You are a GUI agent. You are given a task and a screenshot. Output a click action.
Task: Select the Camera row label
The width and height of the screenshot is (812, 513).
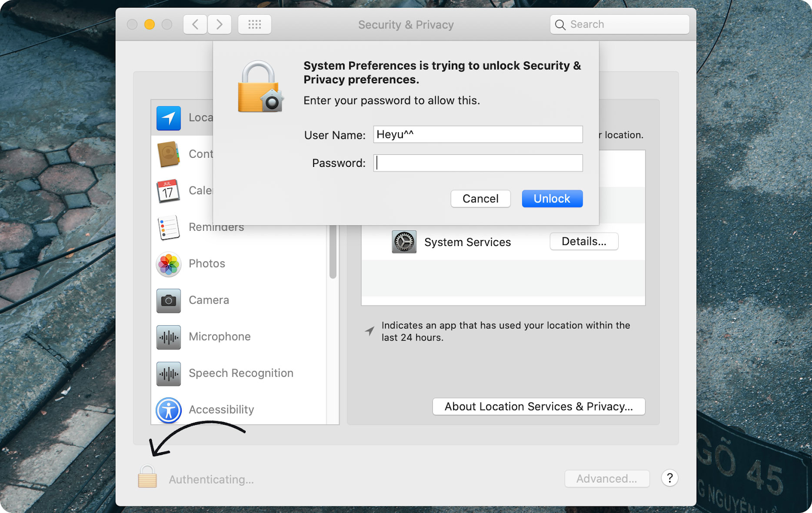click(x=209, y=300)
